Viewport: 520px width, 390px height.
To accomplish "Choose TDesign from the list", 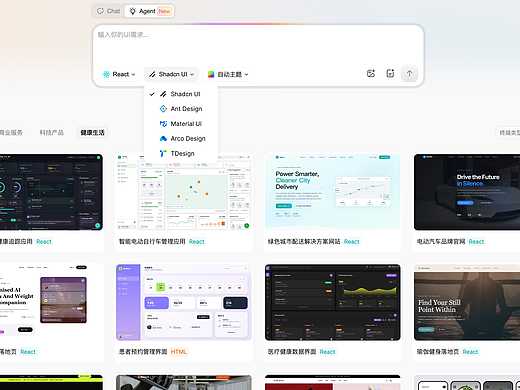I will [181, 153].
